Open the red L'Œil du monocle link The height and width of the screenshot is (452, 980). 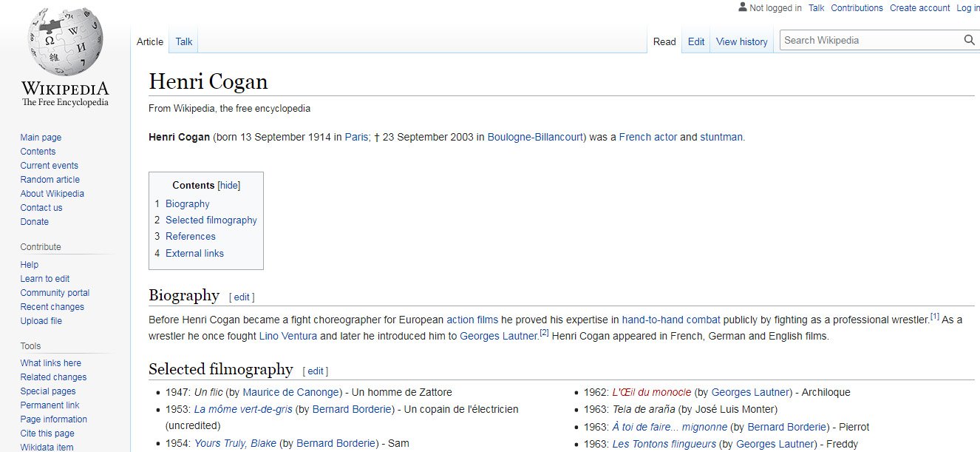(652, 393)
